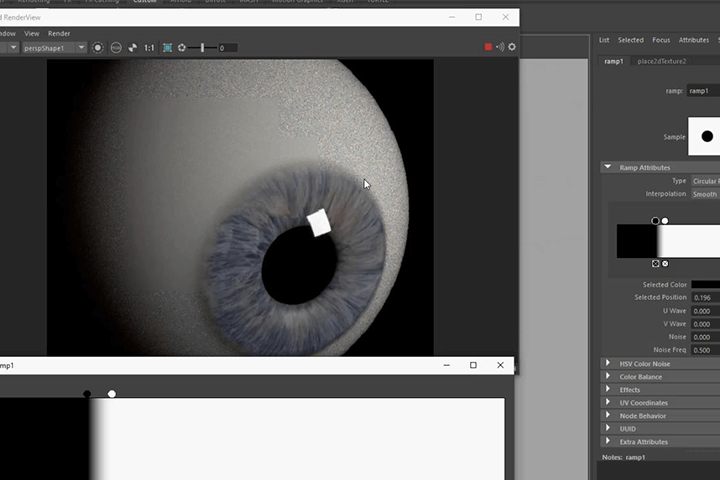Open the View menu in RenderView
Viewport: 720px width, 480px height.
(32, 34)
